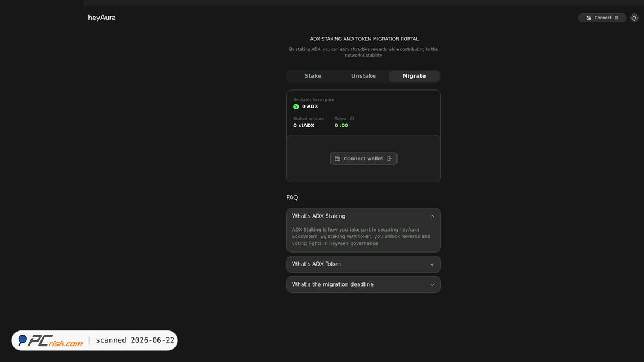Click the ADX Staking and Token Migration Portal title

pos(364,39)
